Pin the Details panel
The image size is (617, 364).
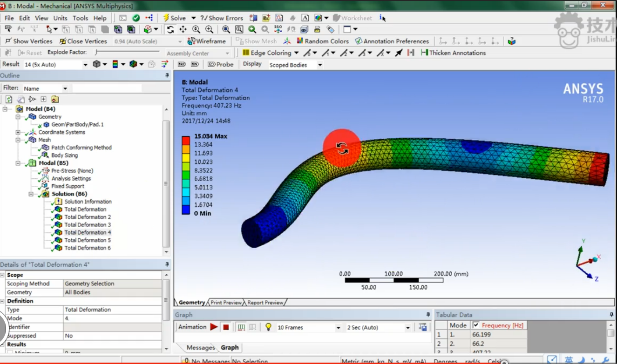click(x=167, y=264)
